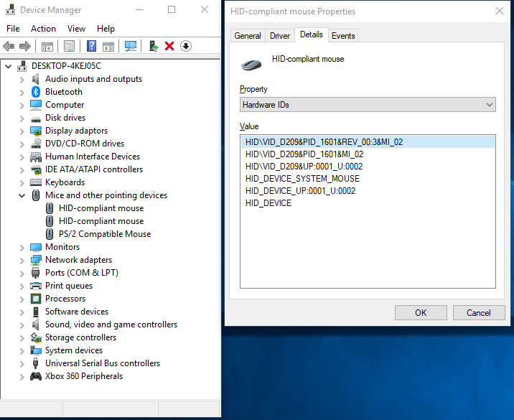Open the Properties toolbar icon

(x=69, y=46)
